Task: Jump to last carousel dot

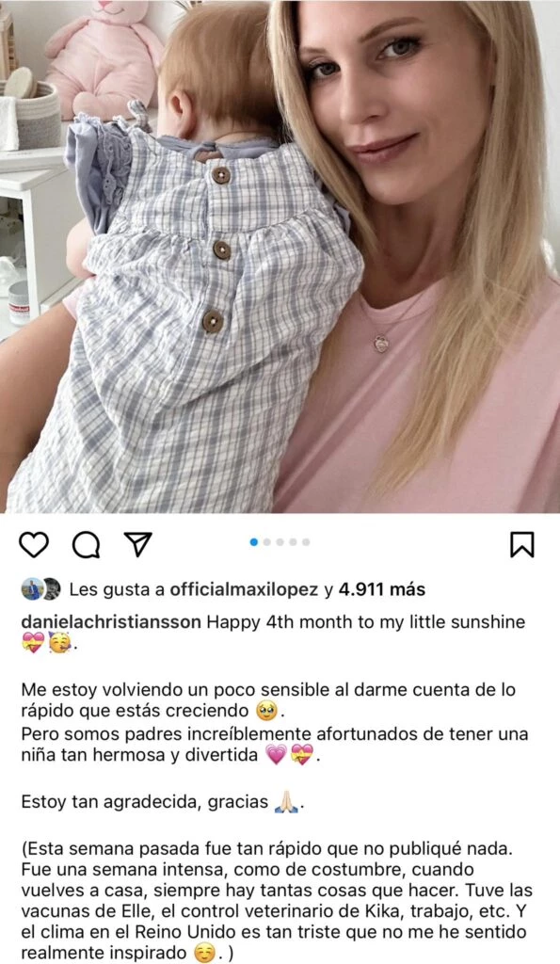Action: pyautogui.click(x=306, y=542)
